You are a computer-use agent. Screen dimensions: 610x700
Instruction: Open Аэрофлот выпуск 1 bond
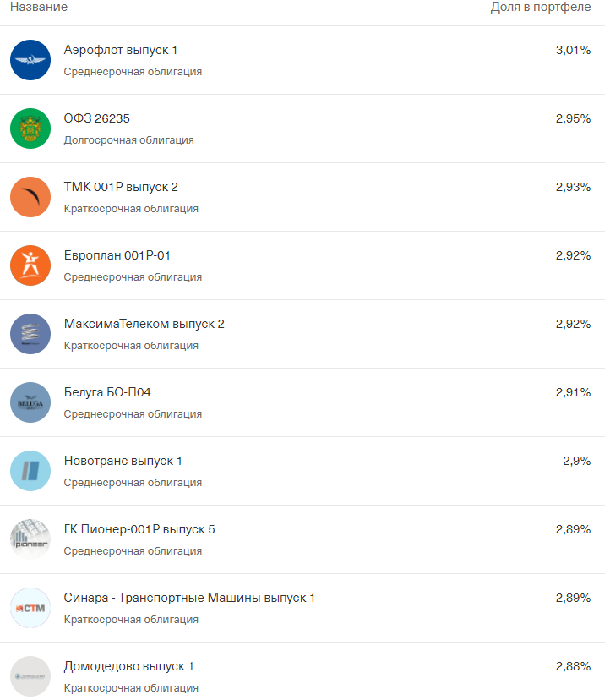(x=121, y=50)
